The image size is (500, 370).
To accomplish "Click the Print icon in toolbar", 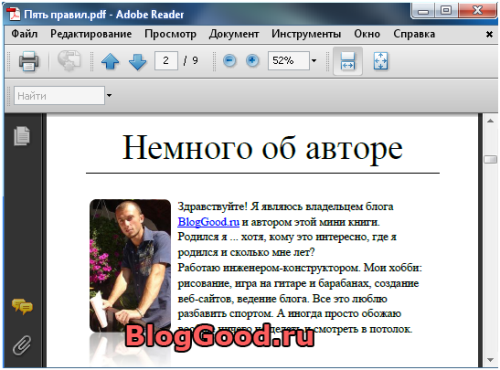I will point(29,61).
